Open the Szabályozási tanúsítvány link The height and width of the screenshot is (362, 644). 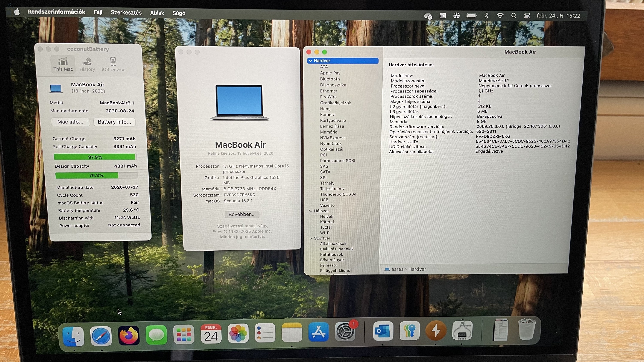tap(242, 226)
